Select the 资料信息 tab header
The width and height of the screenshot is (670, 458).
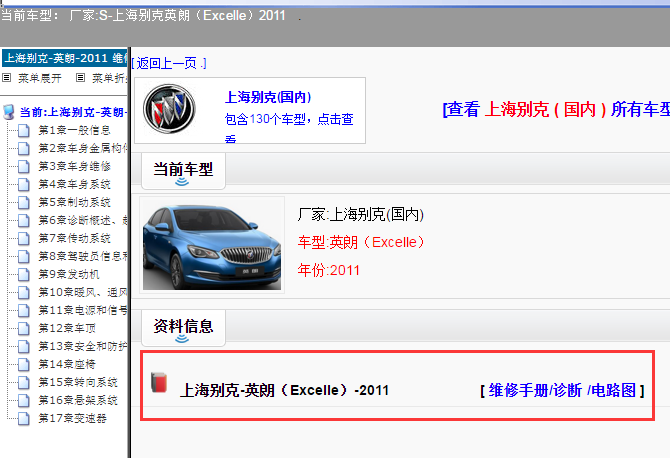click(x=183, y=328)
